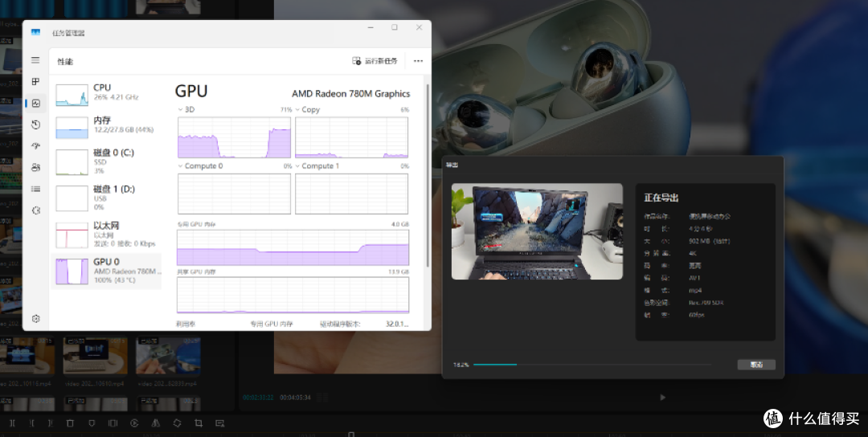868x437 pixels.
Task: Click export dialog video preview thumbnail
Action: tap(537, 231)
